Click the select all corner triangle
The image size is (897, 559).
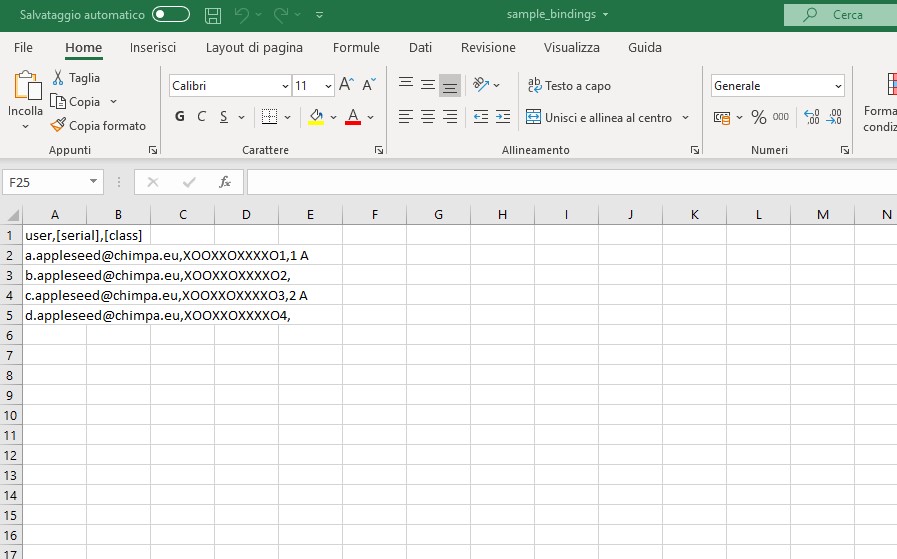[x=12, y=215]
